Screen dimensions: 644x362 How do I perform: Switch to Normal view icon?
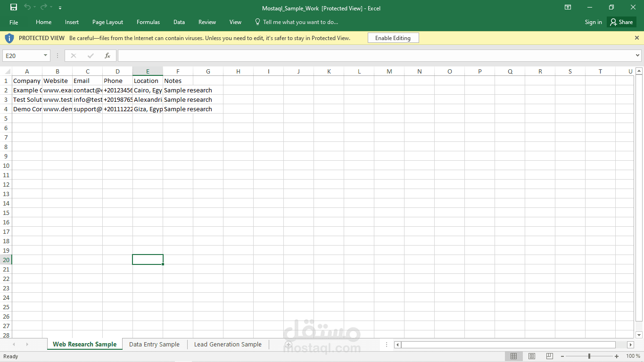point(514,356)
